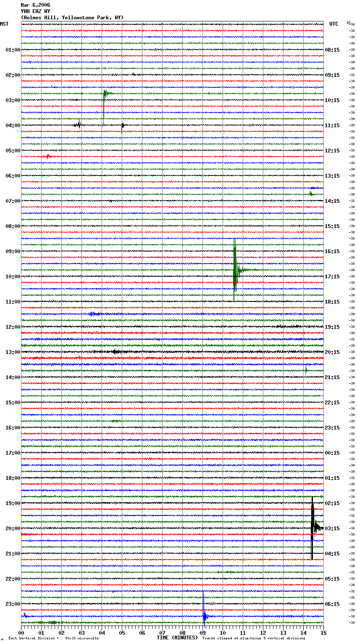357x644 pixels.
Task: Select the 23:00 MST row label
Action: [13, 604]
